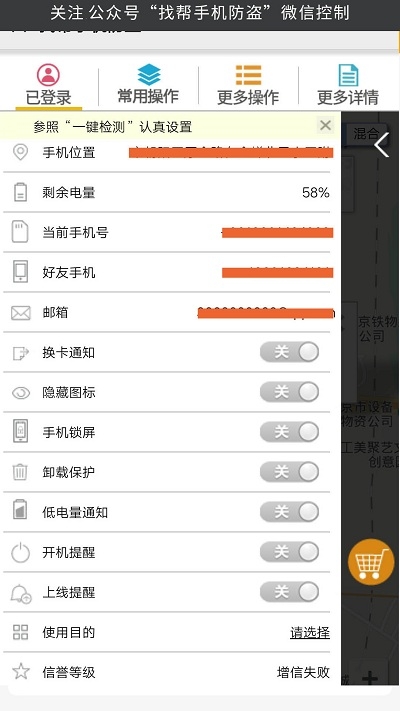Select the 混合 map type button

click(x=366, y=133)
